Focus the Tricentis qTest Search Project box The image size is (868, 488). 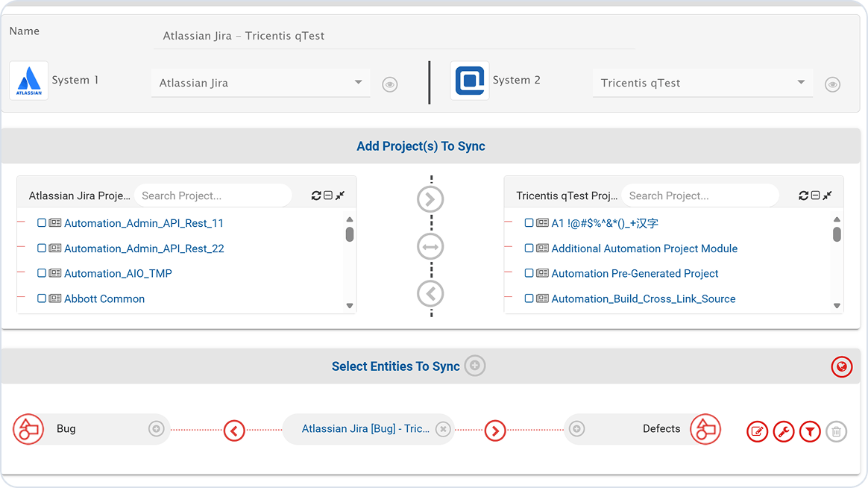(x=700, y=195)
